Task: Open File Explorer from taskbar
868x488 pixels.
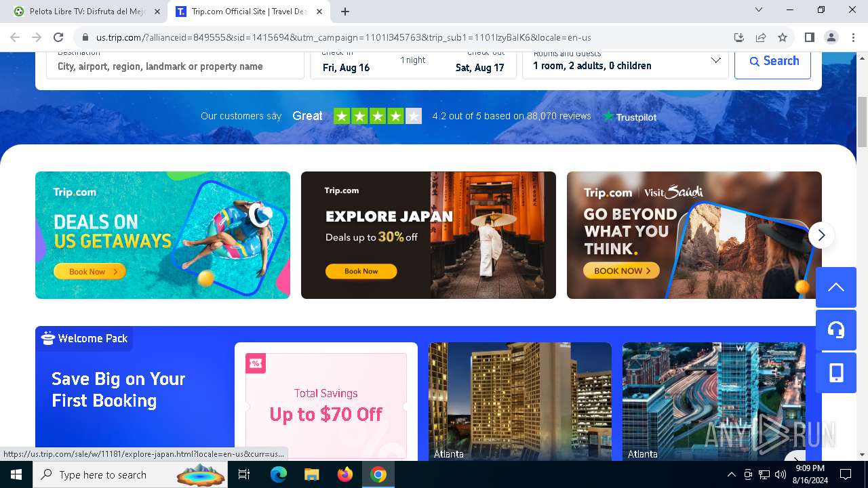Action: point(311,474)
